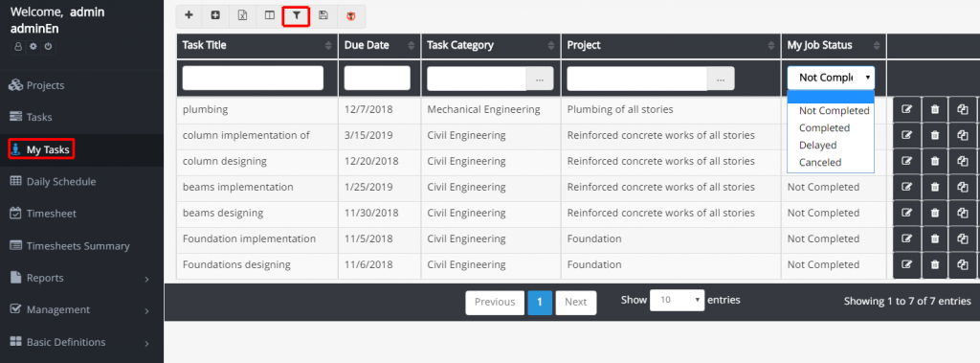Click the power logout icon under username
Image resolution: width=980 pixels, height=363 pixels.
[x=48, y=46]
